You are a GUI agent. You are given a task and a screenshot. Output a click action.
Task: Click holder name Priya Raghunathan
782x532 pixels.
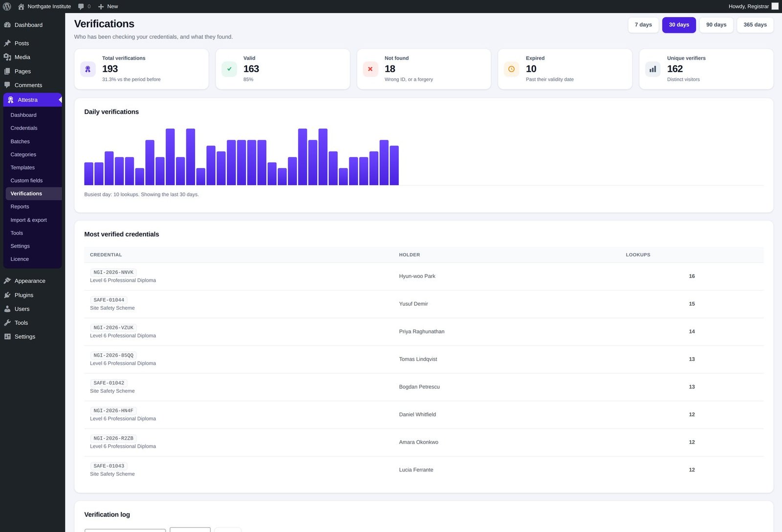(x=422, y=332)
